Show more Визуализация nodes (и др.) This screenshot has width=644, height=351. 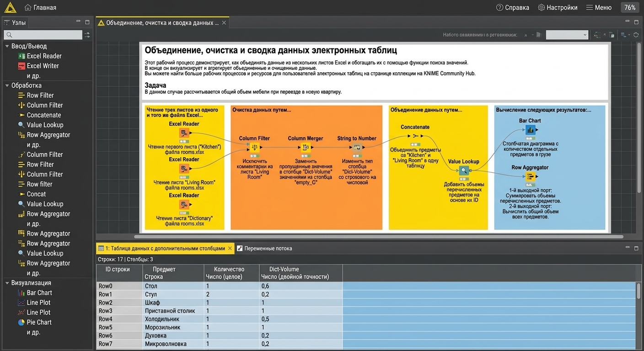click(33, 332)
